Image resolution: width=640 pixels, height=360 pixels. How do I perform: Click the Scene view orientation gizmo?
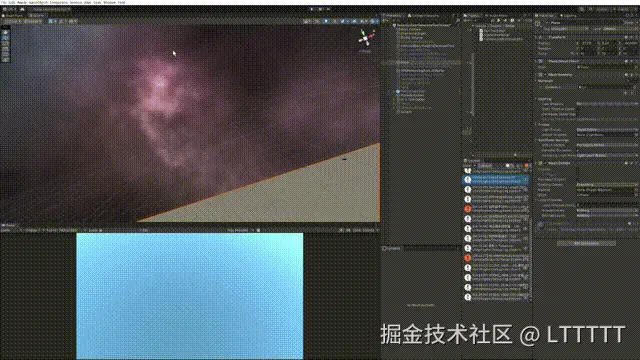coord(366,38)
